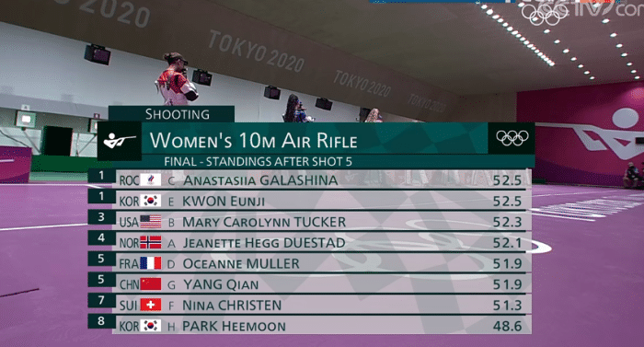Click the shooting pictogram icon

click(120, 141)
